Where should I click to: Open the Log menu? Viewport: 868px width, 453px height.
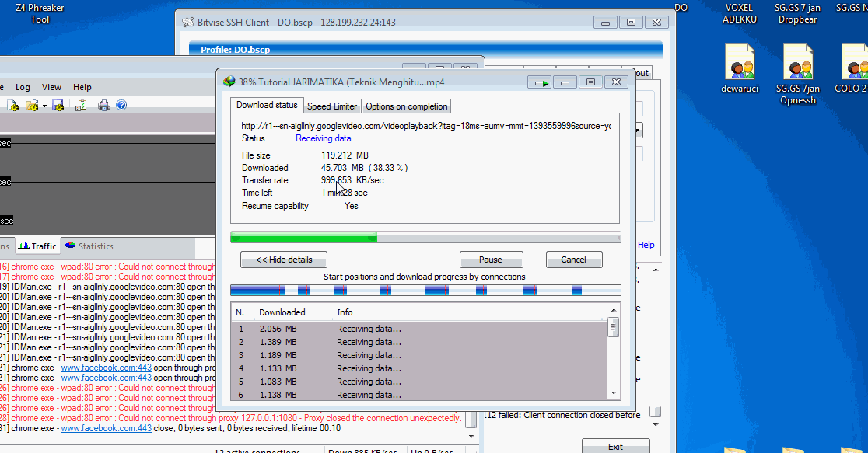pyautogui.click(x=23, y=87)
